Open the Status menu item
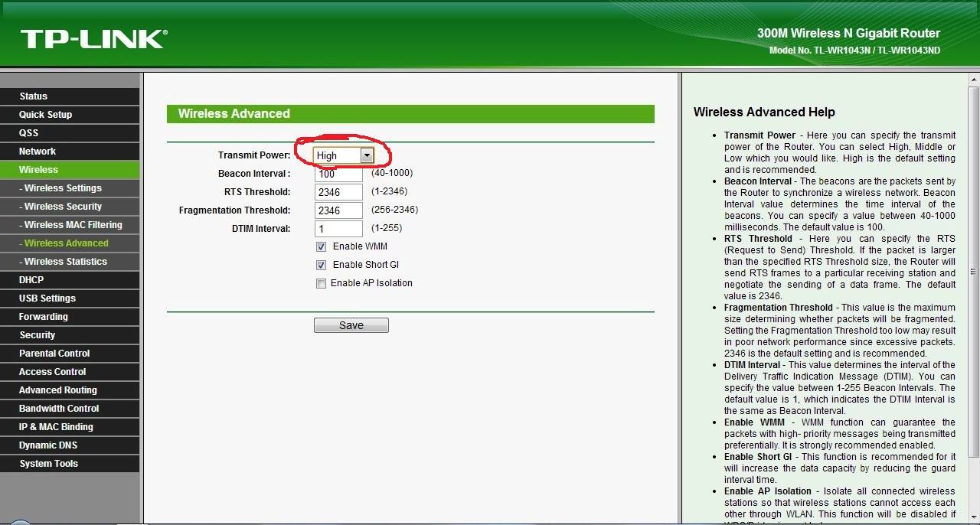Viewport: 980px width, 525px height. pos(70,96)
